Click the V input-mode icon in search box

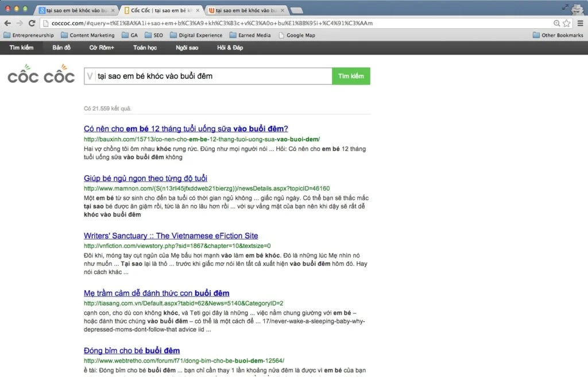pyautogui.click(x=90, y=76)
